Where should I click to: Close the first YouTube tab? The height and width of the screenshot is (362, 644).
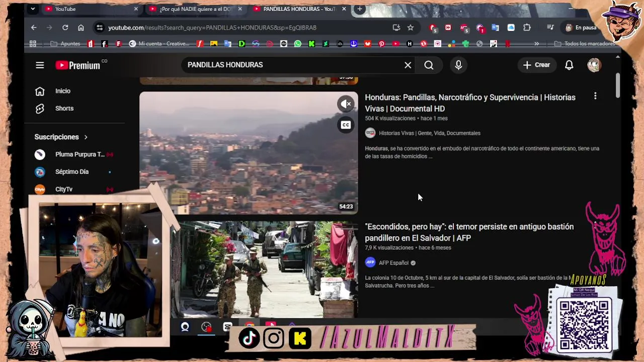136,9
